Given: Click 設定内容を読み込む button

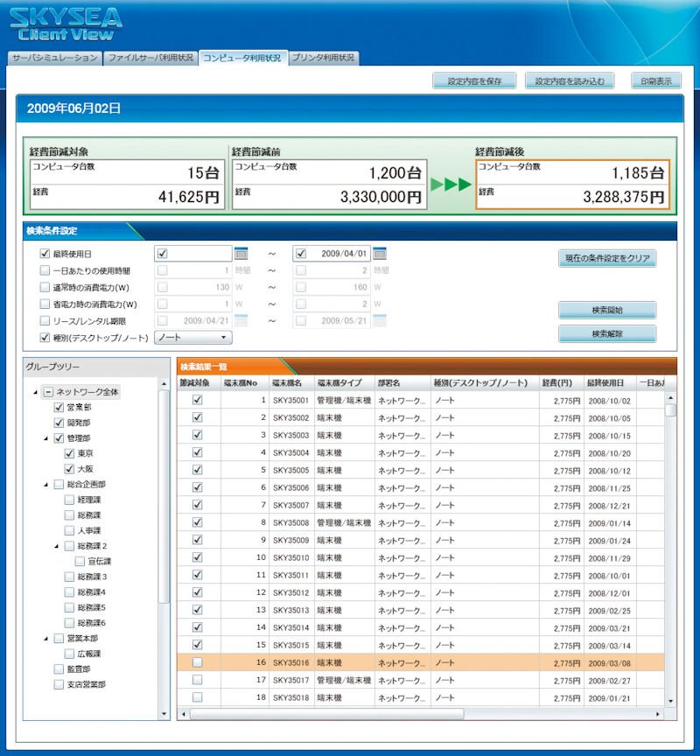Looking at the screenshot, I should pyautogui.click(x=570, y=81).
